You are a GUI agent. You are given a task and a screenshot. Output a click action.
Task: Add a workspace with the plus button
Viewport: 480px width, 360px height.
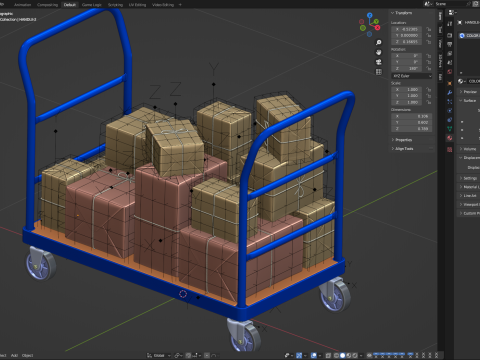tap(180, 5)
